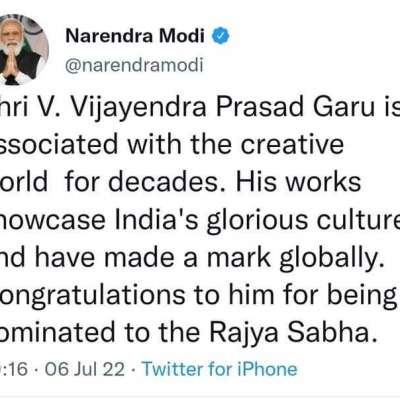Open the Twitter for iPhone source link

pos(220,369)
